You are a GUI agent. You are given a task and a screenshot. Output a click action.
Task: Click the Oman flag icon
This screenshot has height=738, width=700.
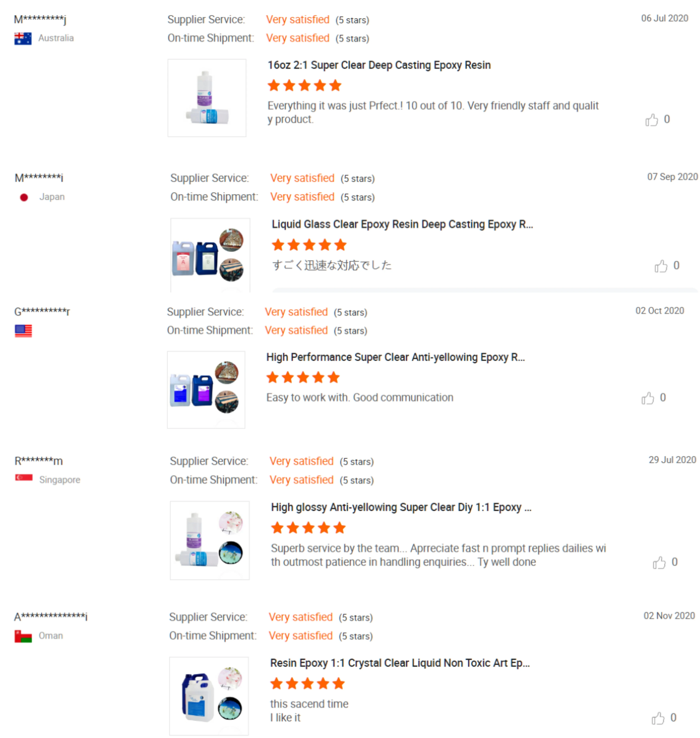pos(23,636)
